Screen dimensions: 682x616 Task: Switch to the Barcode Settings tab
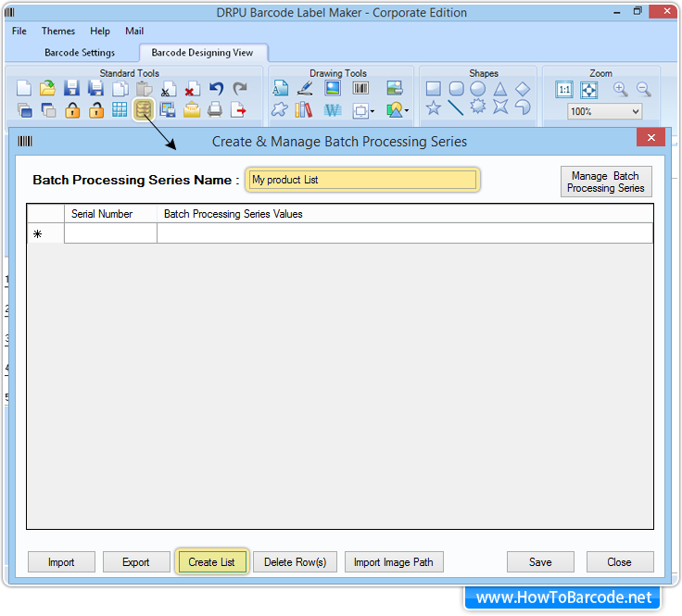(x=80, y=53)
